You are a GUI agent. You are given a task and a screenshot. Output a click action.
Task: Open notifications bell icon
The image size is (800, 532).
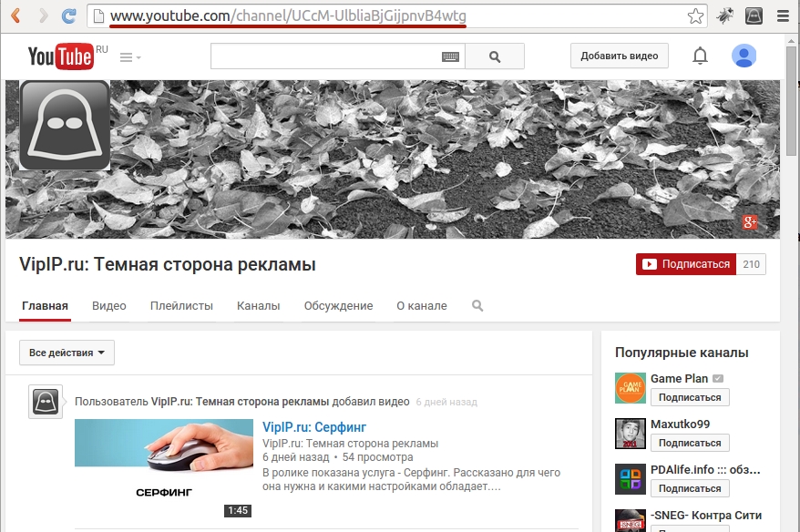click(x=700, y=56)
